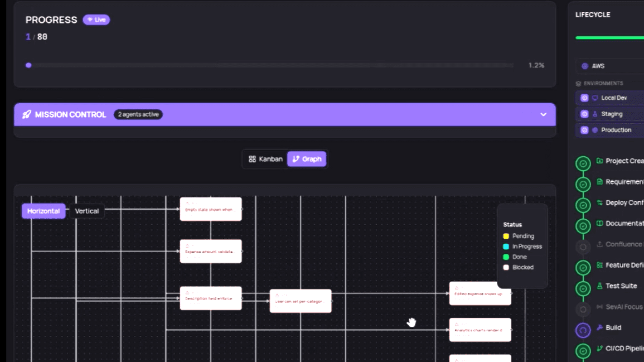
Task: Click the Environments section icon
Action: tap(578, 84)
